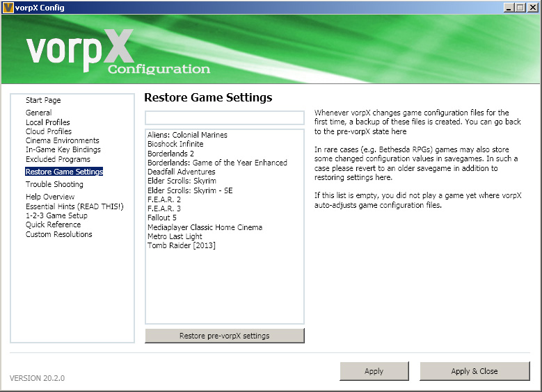Click the Apply button

(374, 371)
